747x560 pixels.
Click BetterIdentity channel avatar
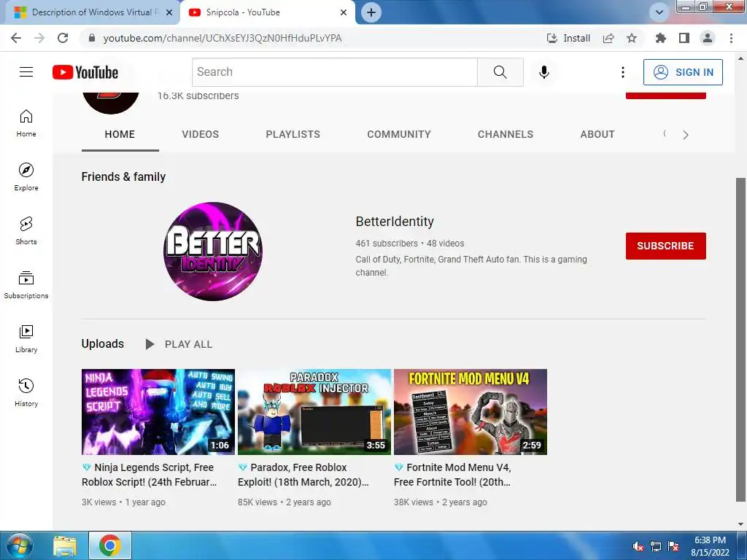click(213, 252)
